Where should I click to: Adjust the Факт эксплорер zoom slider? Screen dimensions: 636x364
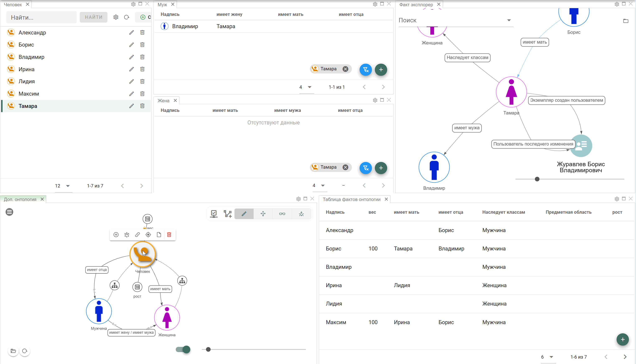point(537,179)
